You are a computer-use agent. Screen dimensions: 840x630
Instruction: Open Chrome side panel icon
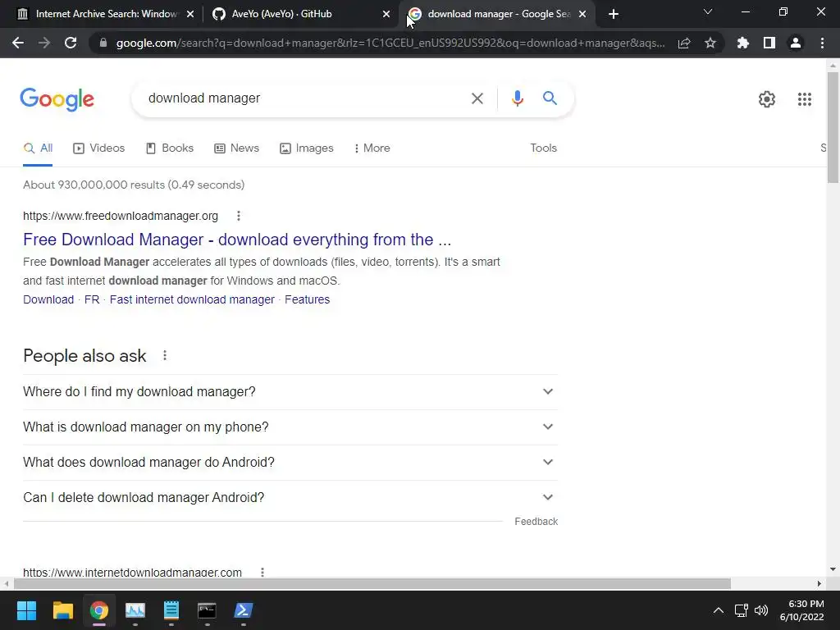pyautogui.click(x=769, y=43)
